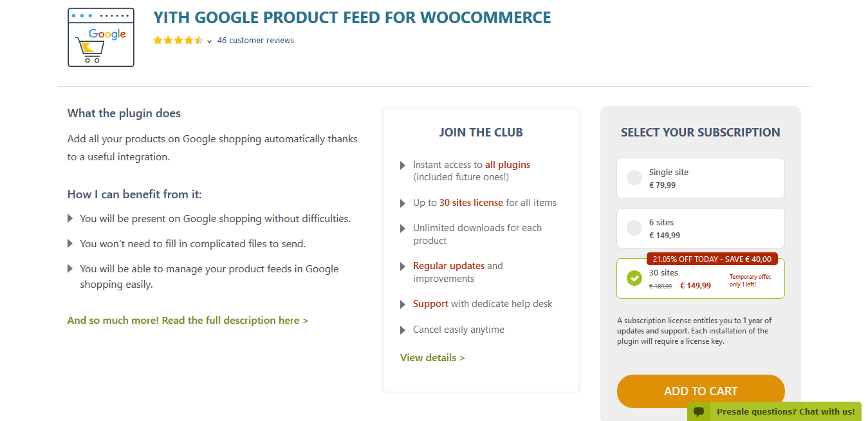The image size is (868, 421).
Task: Click the ADD TO CART button
Action: [701, 391]
